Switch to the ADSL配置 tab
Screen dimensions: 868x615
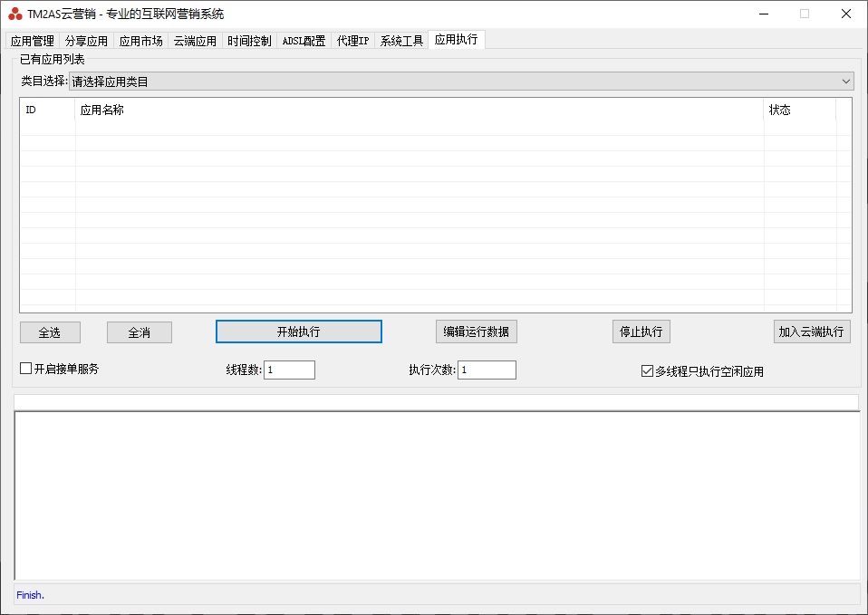click(304, 41)
